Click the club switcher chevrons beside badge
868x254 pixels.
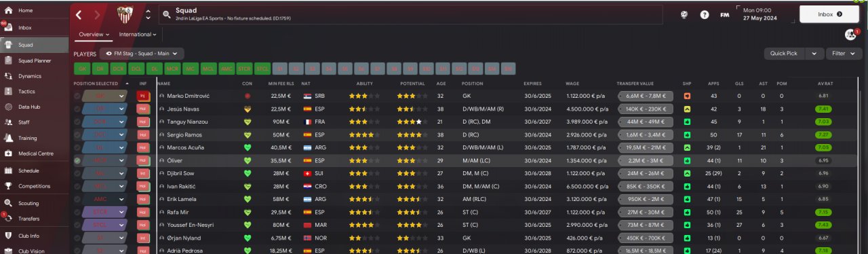click(x=148, y=14)
